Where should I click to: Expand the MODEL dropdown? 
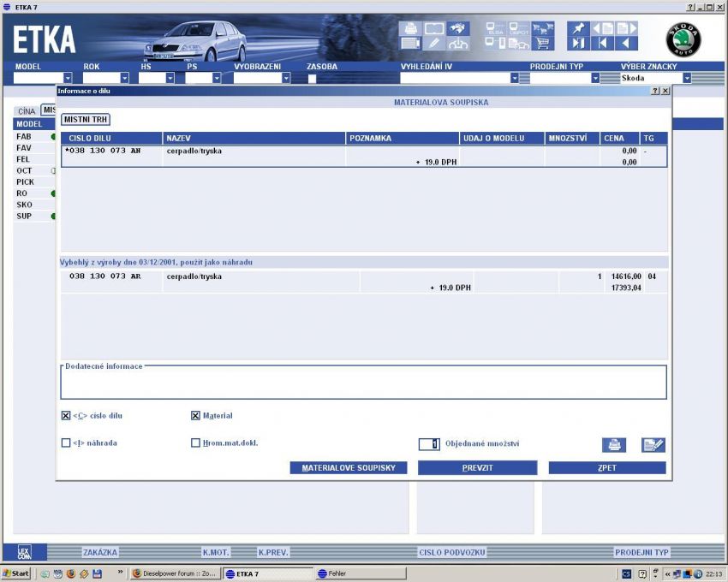coord(68,78)
